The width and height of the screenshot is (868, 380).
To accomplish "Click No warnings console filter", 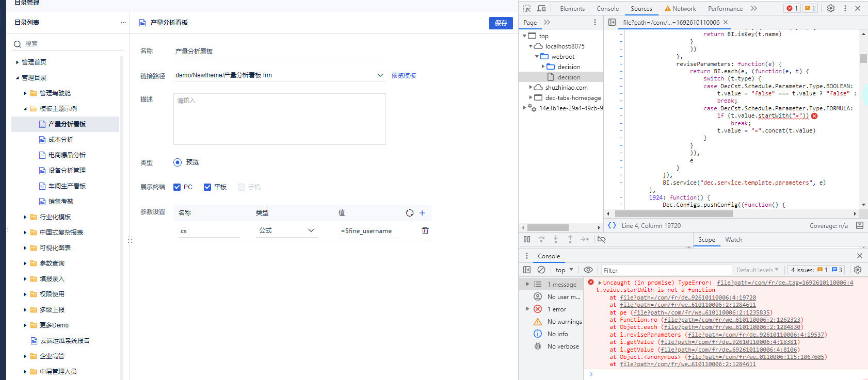I will click(557, 321).
